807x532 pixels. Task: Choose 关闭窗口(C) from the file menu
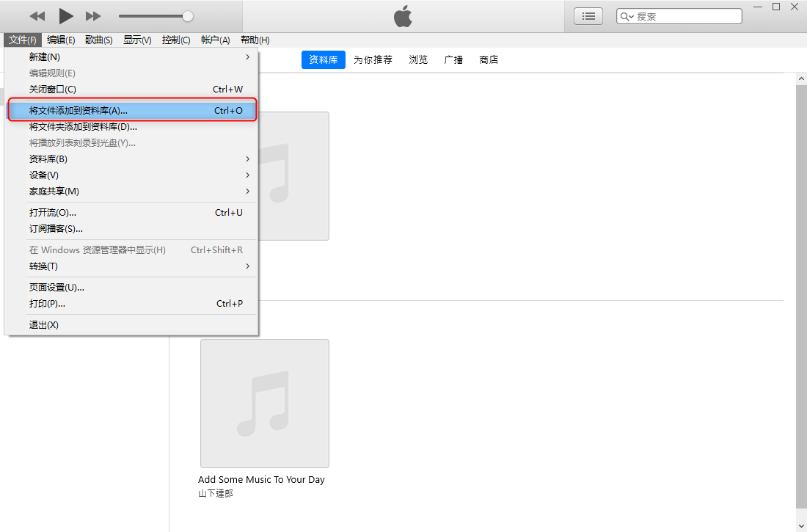click(131, 89)
